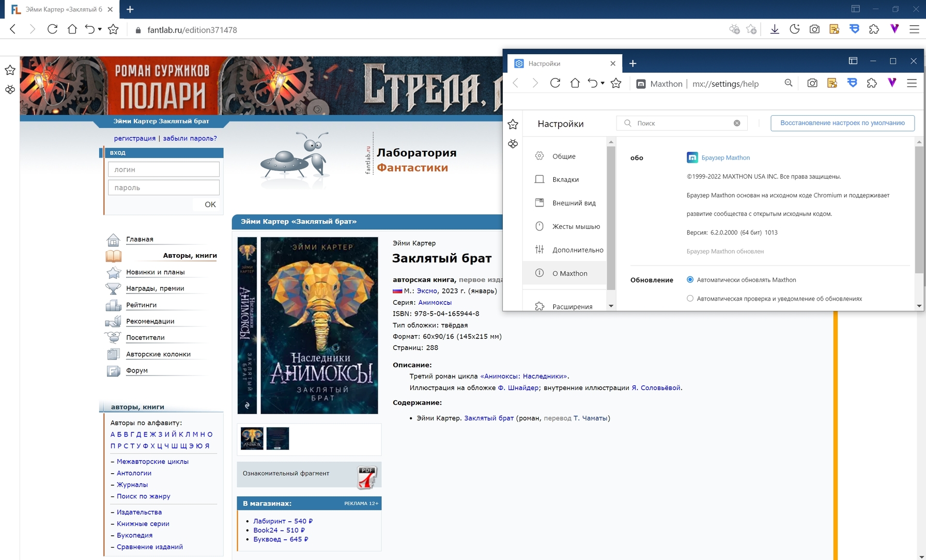Open the Анимоксы series link
Image resolution: width=926 pixels, height=560 pixels.
click(435, 302)
